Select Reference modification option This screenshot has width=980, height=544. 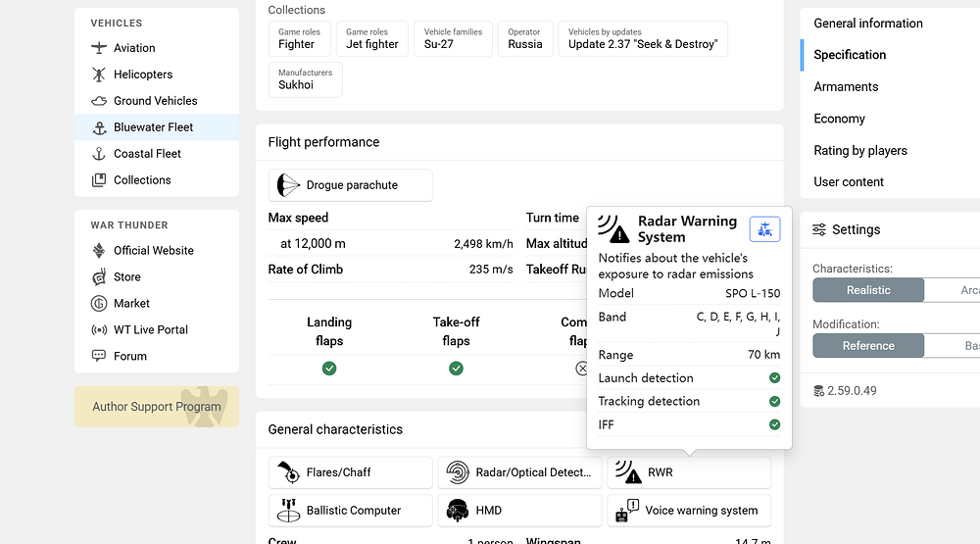868,346
